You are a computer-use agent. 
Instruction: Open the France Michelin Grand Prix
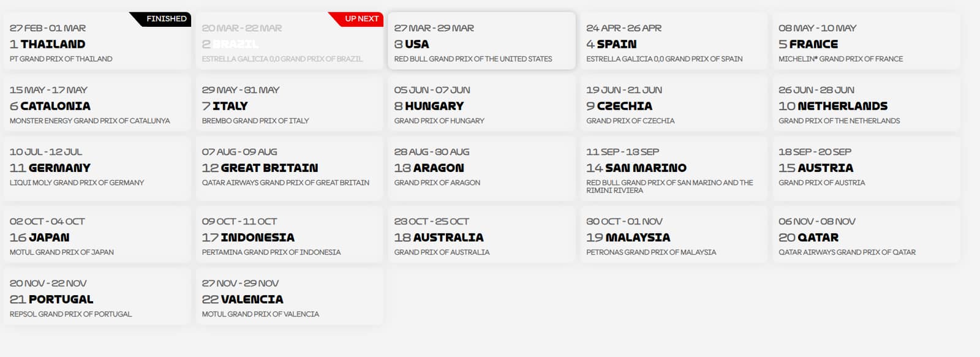click(866, 43)
